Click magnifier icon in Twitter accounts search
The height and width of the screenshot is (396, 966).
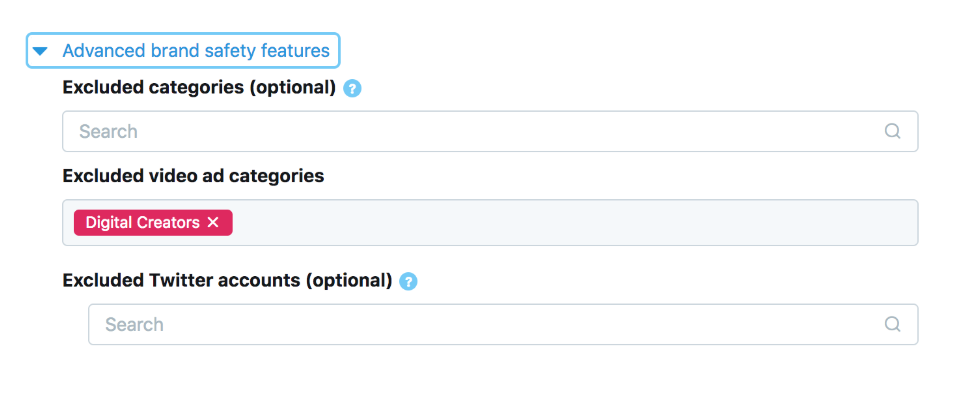pos(892,324)
